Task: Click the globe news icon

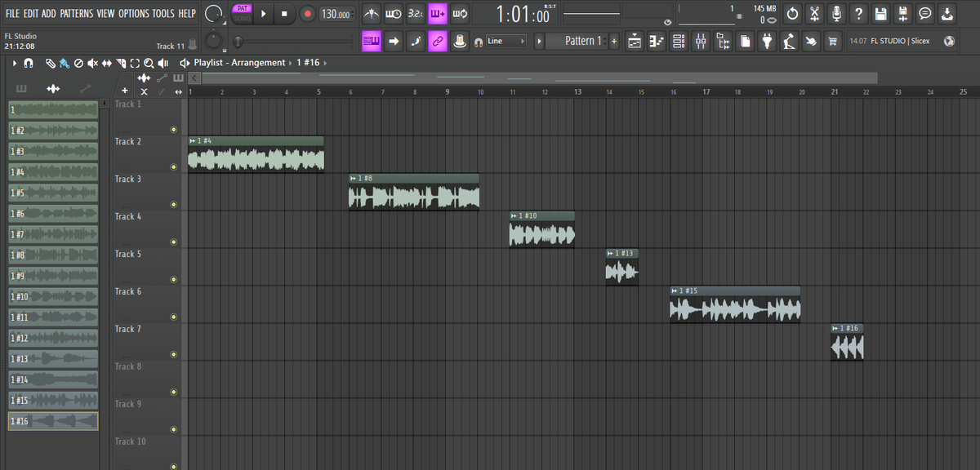Action: [949, 41]
